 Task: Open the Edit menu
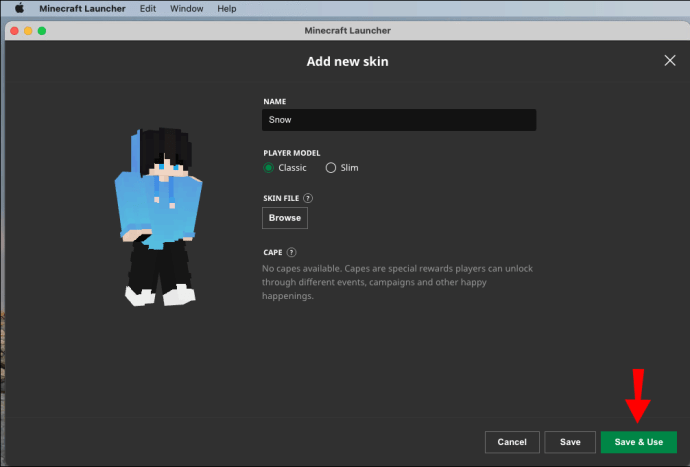tap(148, 8)
